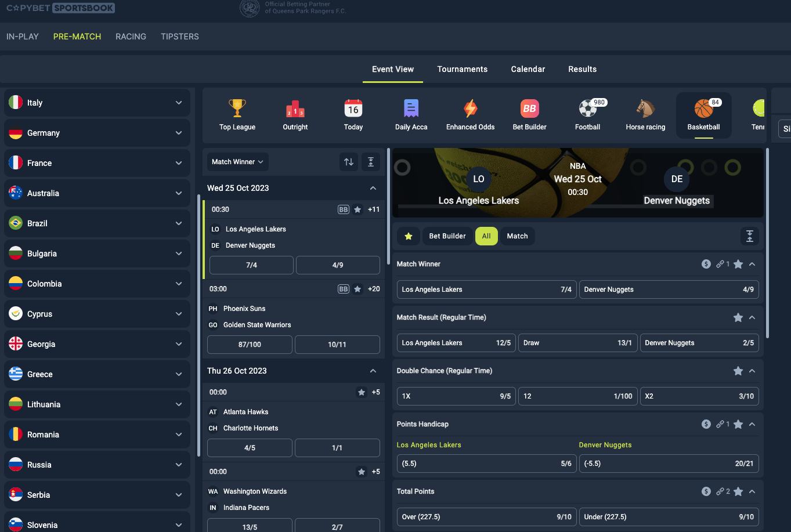Select the Draw 13/1 odds
The width and height of the screenshot is (791, 532).
[578, 343]
